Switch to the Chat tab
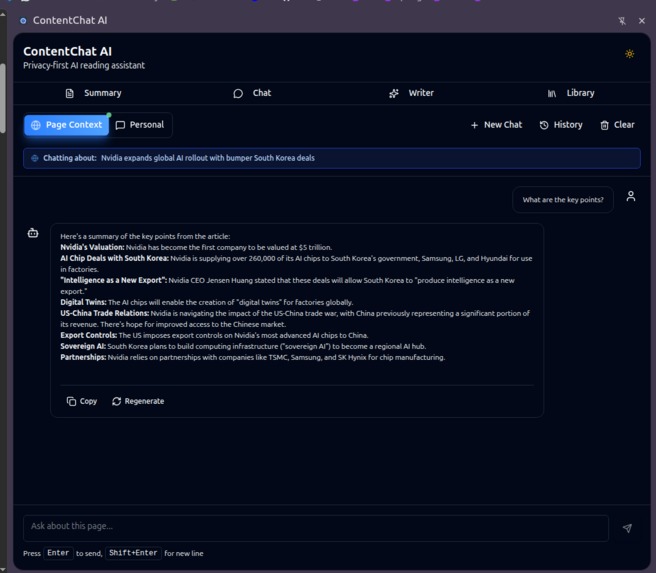This screenshot has height=573, width=656. coord(252,93)
